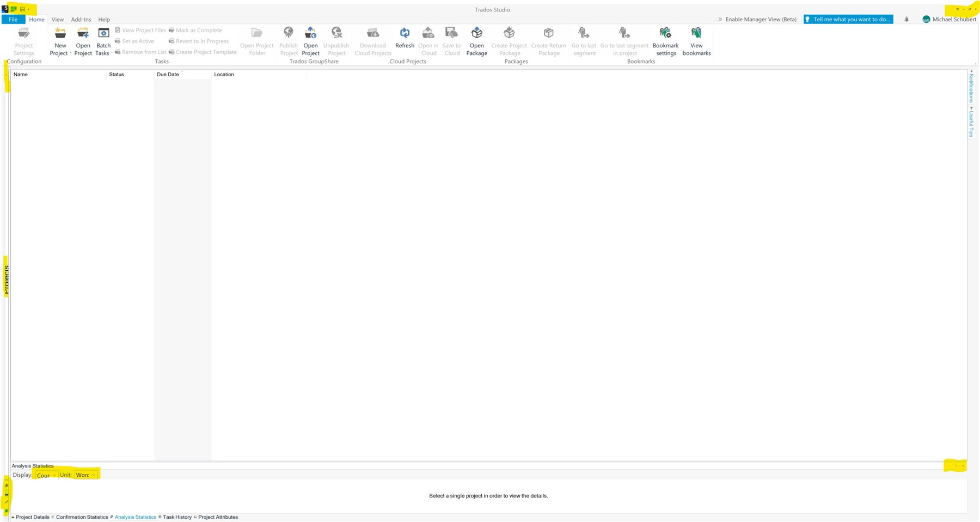Image resolution: width=980 pixels, height=522 pixels.
Task: Choose Revert to In Progress
Action: point(199,41)
